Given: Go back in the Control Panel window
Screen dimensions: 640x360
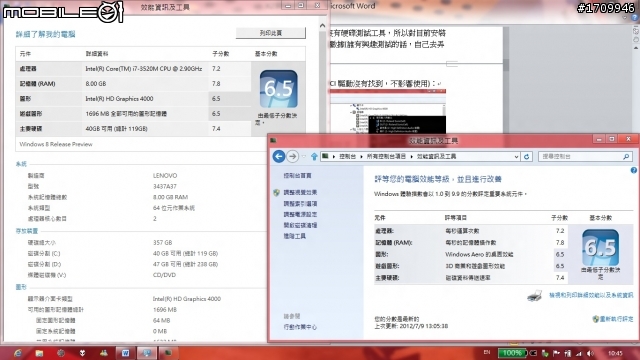Looking at the screenshot, I should click(279, 156).
